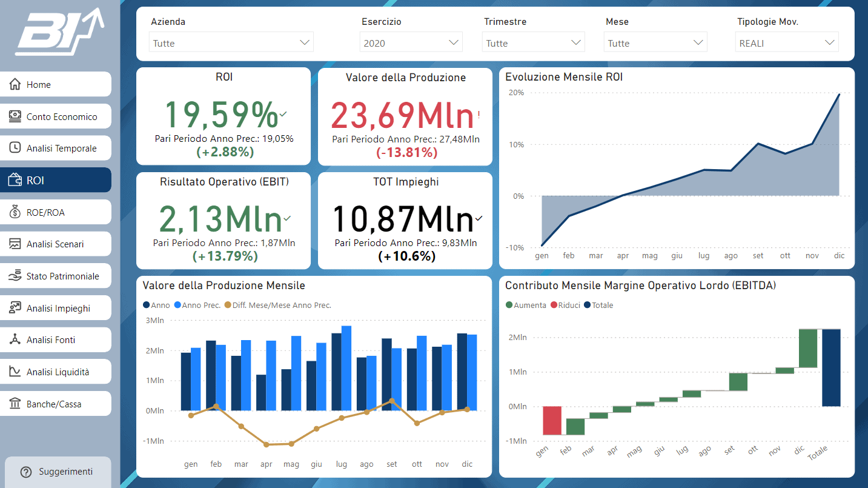Switch to the ROI navigation tab
Screen dimensions: 868x488
[56, 180]
